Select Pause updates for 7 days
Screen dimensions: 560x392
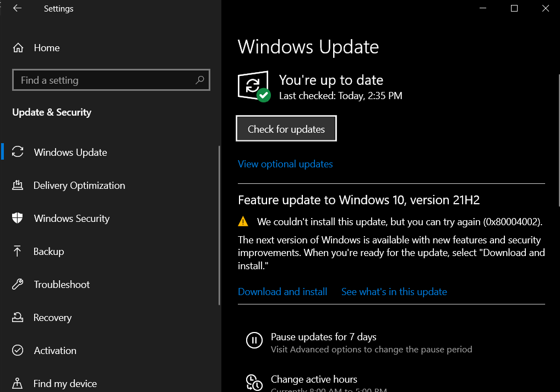(x=324, y=337)
